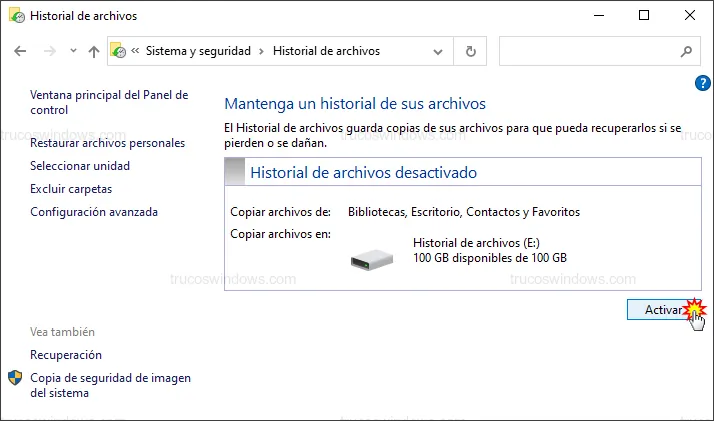
Task: Click the Activar button
Action: click(x=660, y=310)
